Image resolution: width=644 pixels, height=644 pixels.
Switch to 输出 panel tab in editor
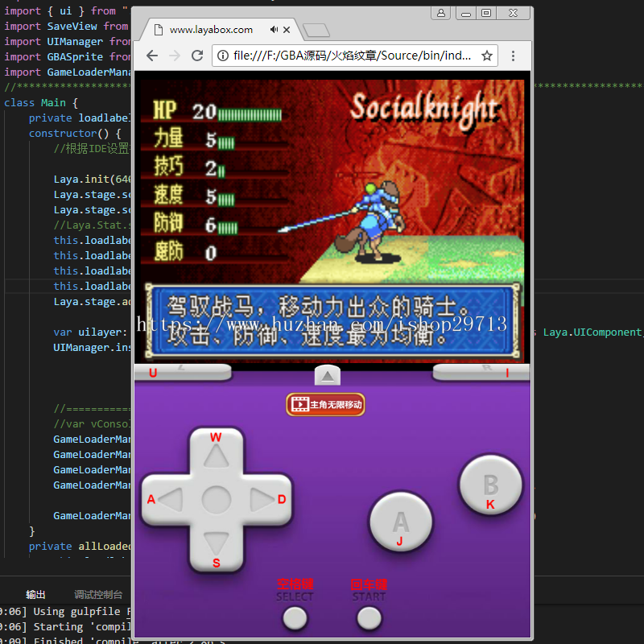click(x=35, y=594)
